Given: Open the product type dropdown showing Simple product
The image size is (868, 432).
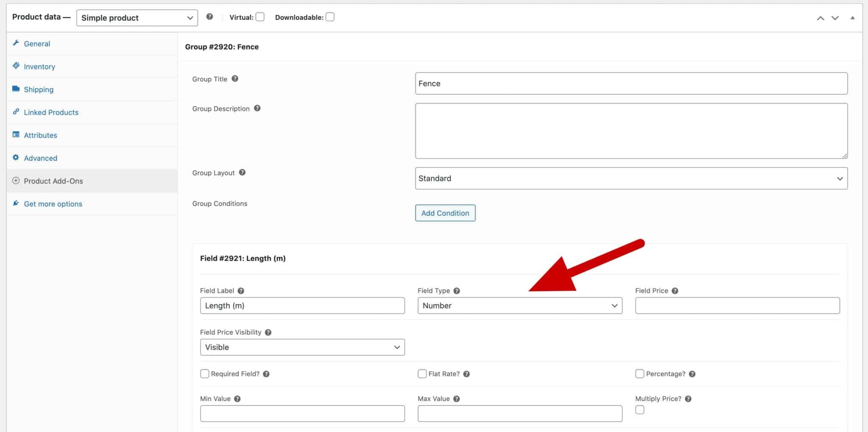Looking at the screenshot, I should (x=136, y=18).
